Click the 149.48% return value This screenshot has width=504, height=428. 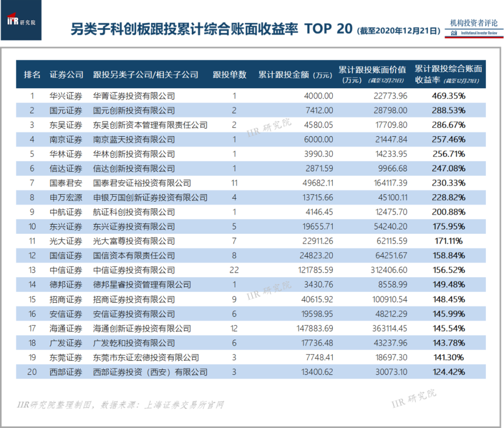(449, 285)
